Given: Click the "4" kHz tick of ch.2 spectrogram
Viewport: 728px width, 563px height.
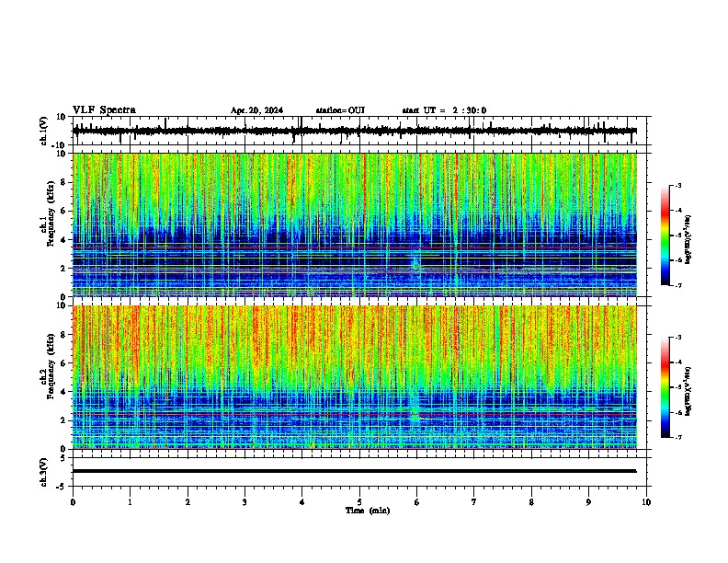Looking at the screenshot, I should click(x=63, y=392).
